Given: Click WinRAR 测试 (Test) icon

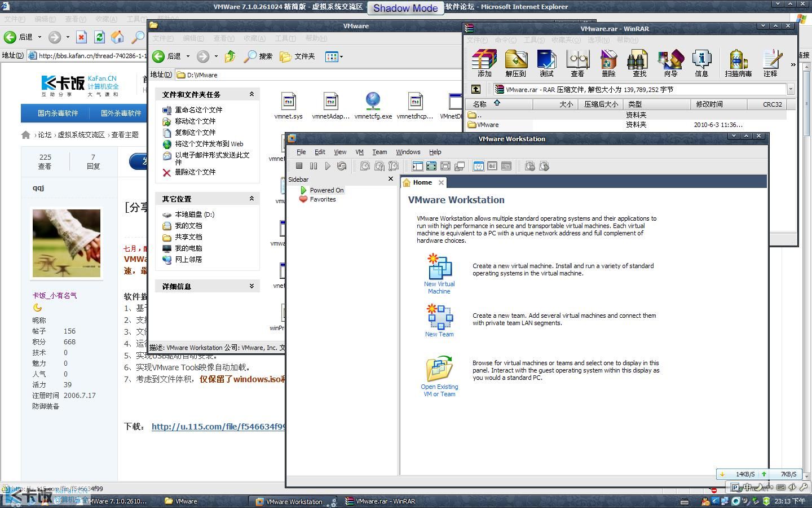Looking at the screenshot, I should [546, 63].
